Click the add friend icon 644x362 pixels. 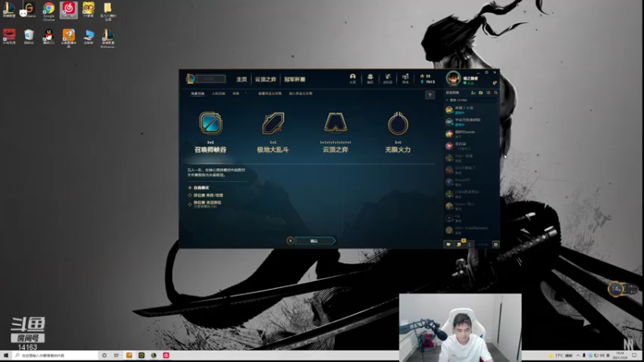pos(473,93)
